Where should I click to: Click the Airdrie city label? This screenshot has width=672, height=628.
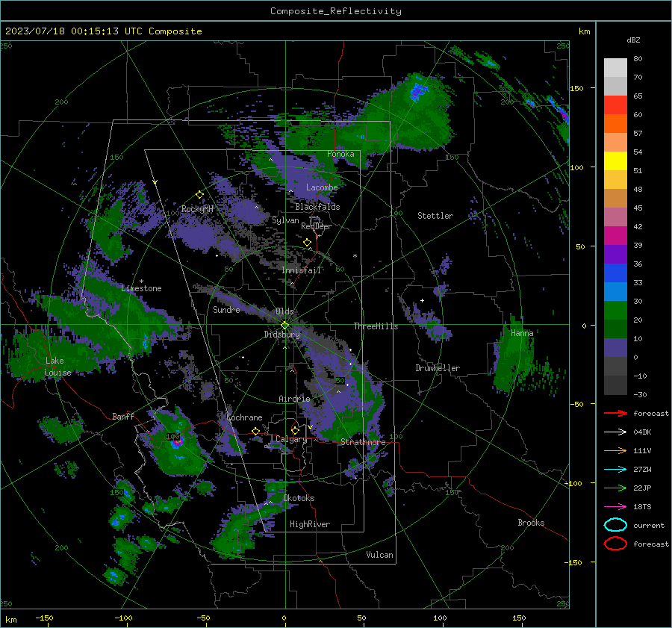click(294, 399)
